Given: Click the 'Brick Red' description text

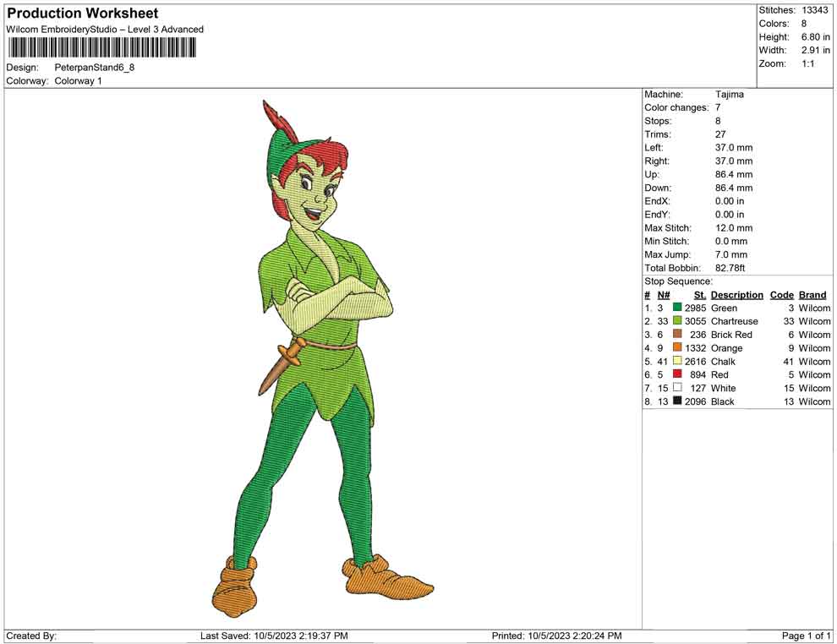Looking at the screenshot, I should [x=731, y=335].
